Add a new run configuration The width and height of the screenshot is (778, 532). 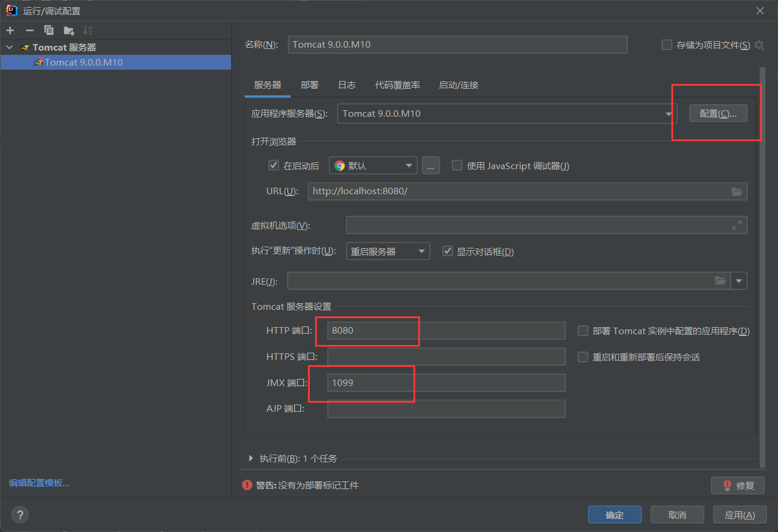[x=10, y=30]
